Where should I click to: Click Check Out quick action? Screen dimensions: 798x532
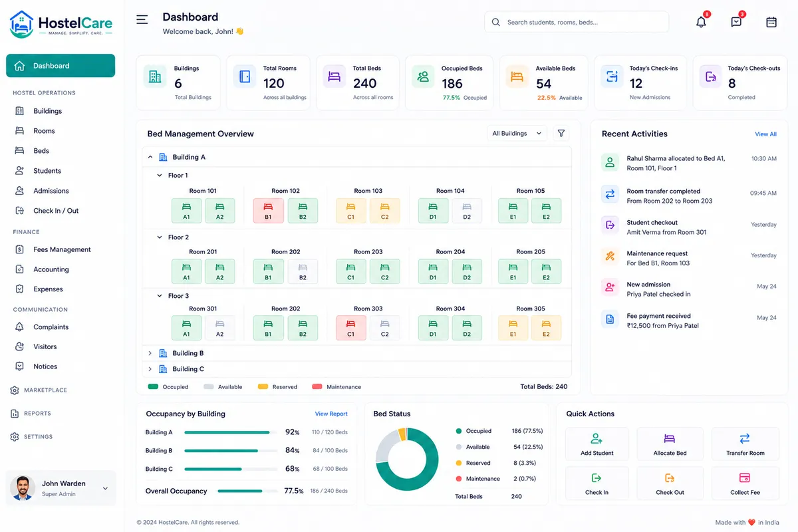670,483
